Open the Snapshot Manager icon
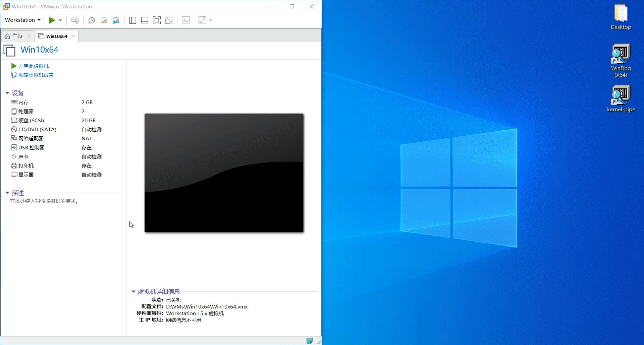644x345 pixels. tap(116, 20)
